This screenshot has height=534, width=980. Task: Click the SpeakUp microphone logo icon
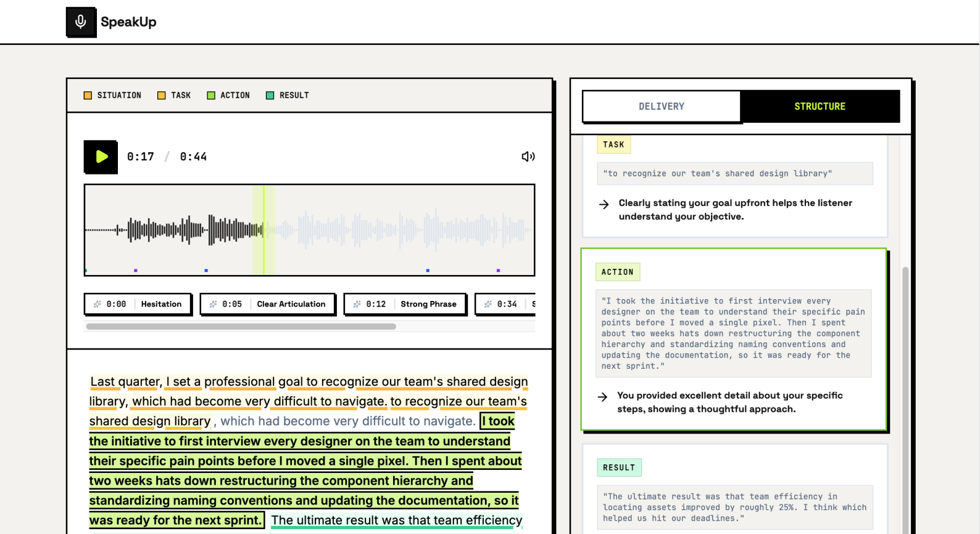coord(81,22)
